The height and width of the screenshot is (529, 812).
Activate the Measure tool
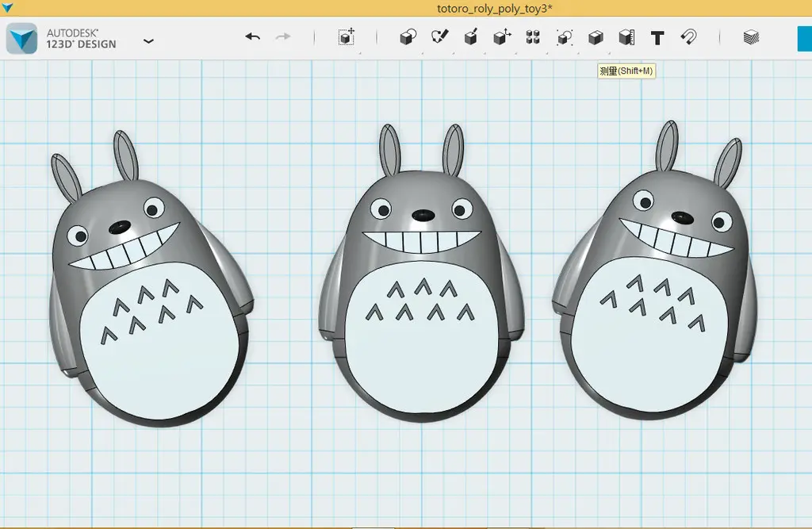pos(626,37)
